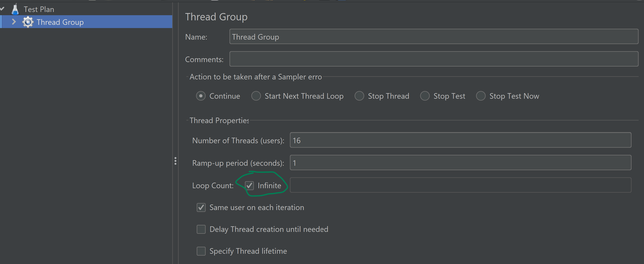Select the Continue radio button
Screen dimensions: 644x264
[201, 96]
